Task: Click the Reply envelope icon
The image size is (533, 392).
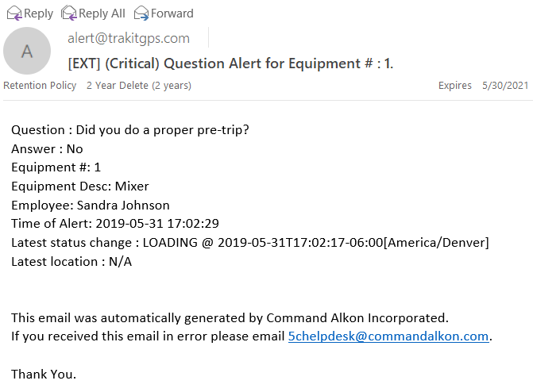Action: click(14, 13)
